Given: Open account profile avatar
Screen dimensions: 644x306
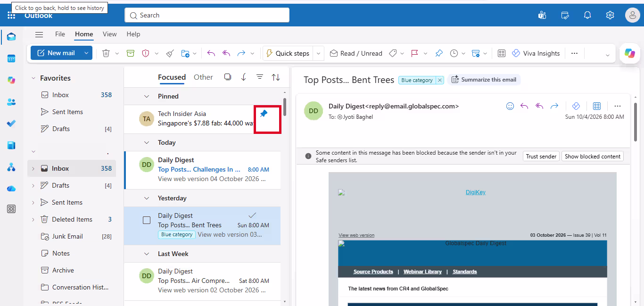Looking at the screenshot, I should (x=632, y=15).
